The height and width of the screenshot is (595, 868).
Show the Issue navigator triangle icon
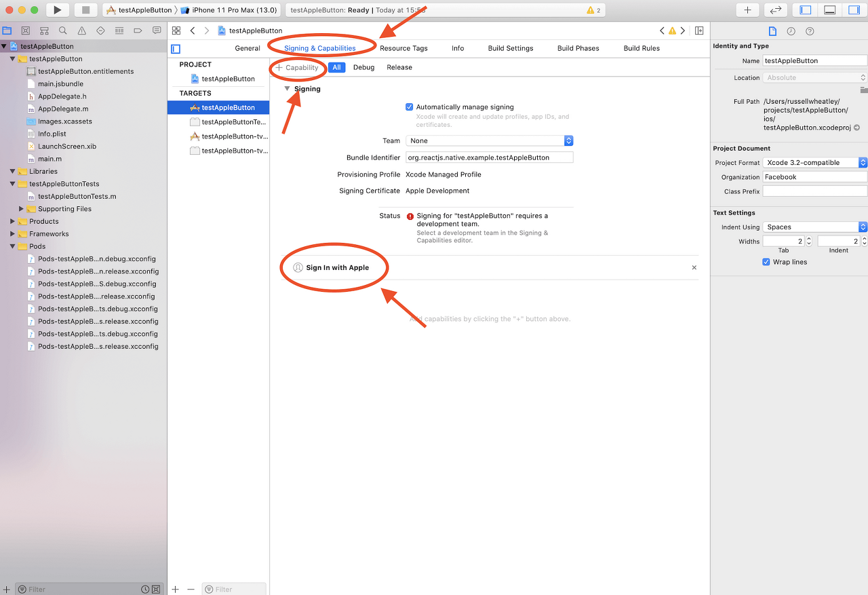tap(82, 31)
